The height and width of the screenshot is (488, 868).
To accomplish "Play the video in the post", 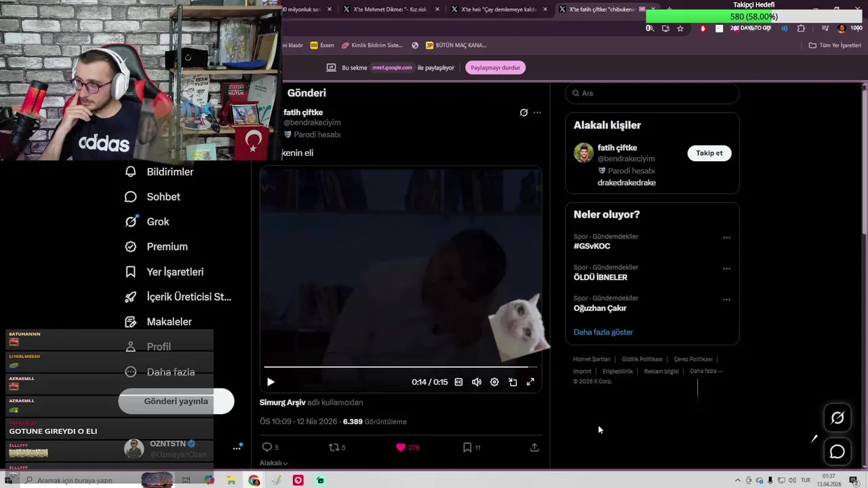I will 271,382.
